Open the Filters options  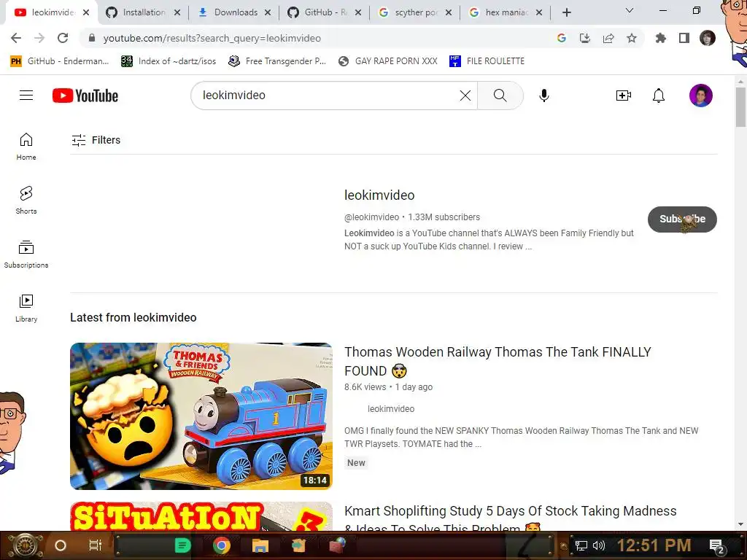coord(96,140)
